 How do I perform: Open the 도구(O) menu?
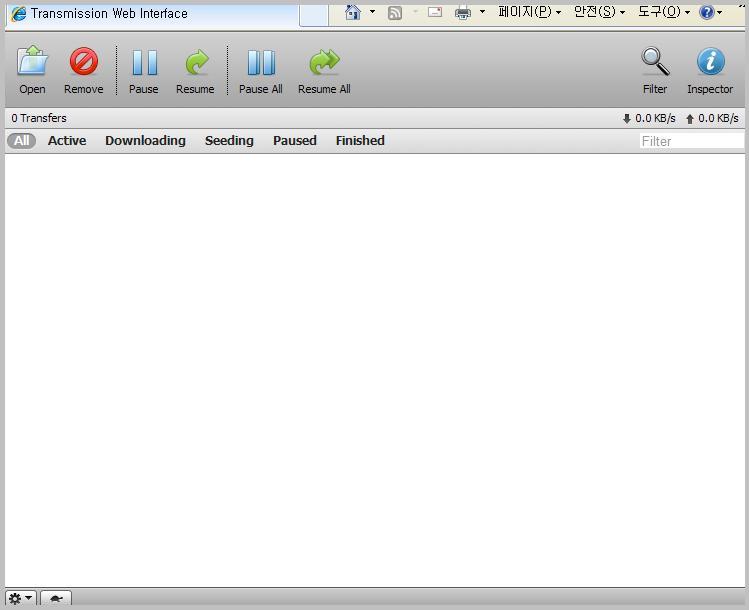[664, 11]
